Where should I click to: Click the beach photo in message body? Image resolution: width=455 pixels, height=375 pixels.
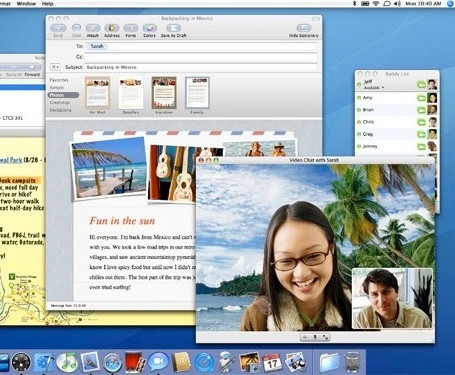109,168
